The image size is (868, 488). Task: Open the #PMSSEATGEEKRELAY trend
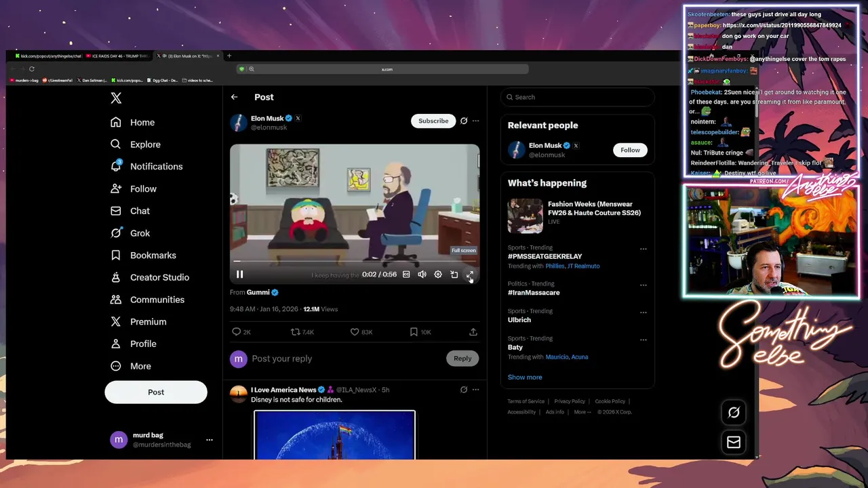[545, 257]
